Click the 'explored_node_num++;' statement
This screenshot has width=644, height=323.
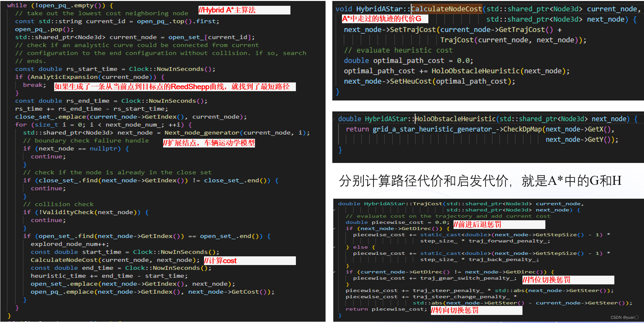click(70, 244)
